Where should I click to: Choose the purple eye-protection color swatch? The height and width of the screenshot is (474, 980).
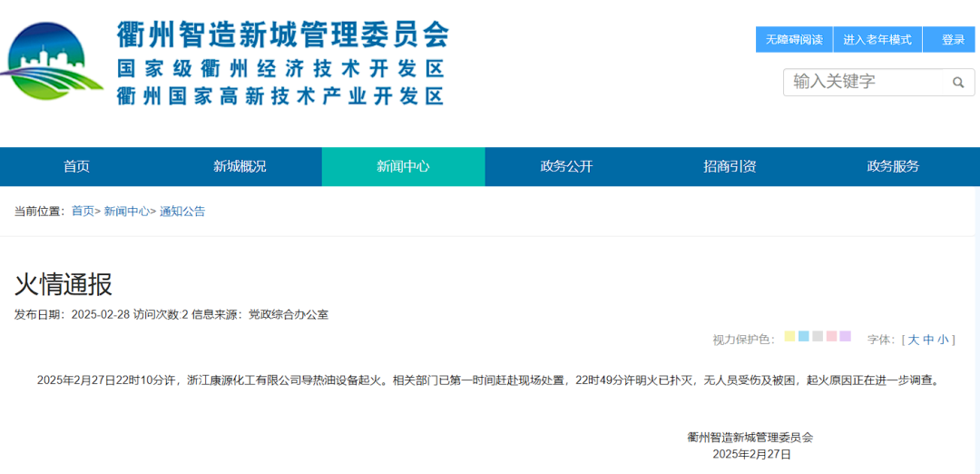click(x=846, y=336)
